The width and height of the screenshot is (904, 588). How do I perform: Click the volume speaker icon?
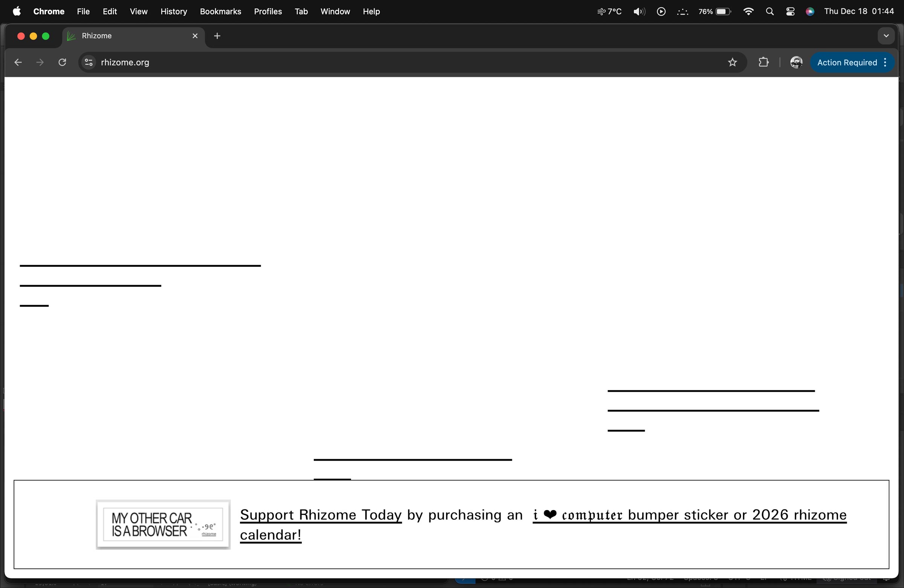(639, 12)
